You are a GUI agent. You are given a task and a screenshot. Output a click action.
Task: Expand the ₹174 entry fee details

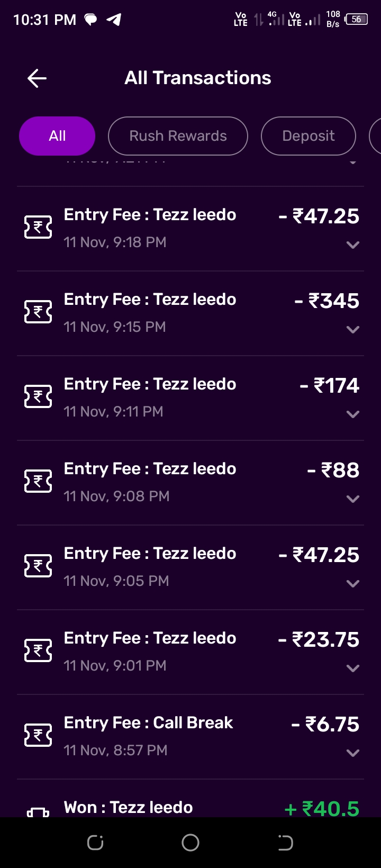tap(352, 414)
